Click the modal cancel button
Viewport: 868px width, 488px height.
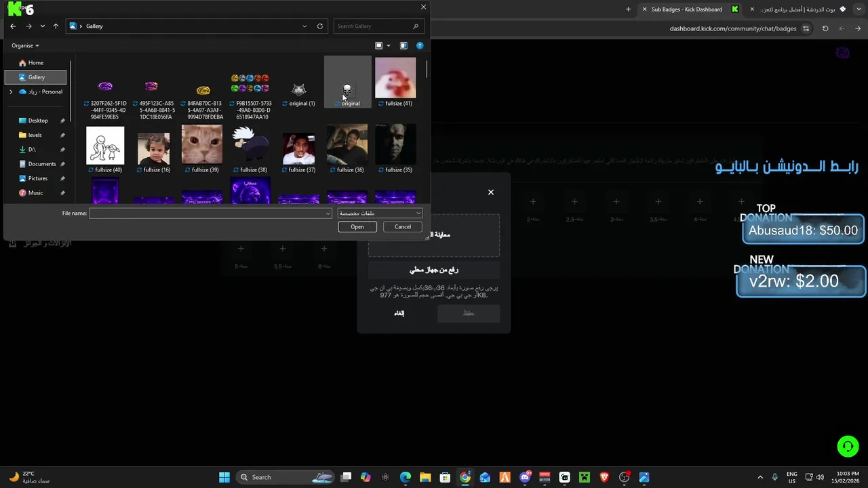(399, 313)
